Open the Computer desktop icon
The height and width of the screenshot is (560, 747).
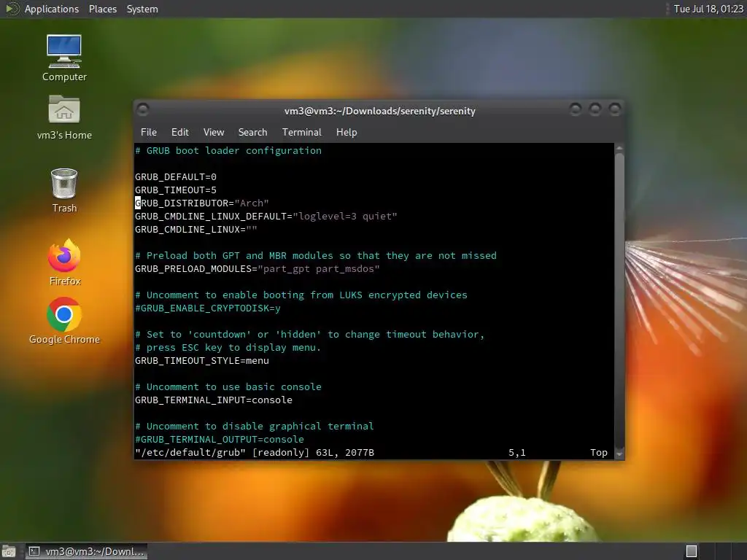coord(64,58)
